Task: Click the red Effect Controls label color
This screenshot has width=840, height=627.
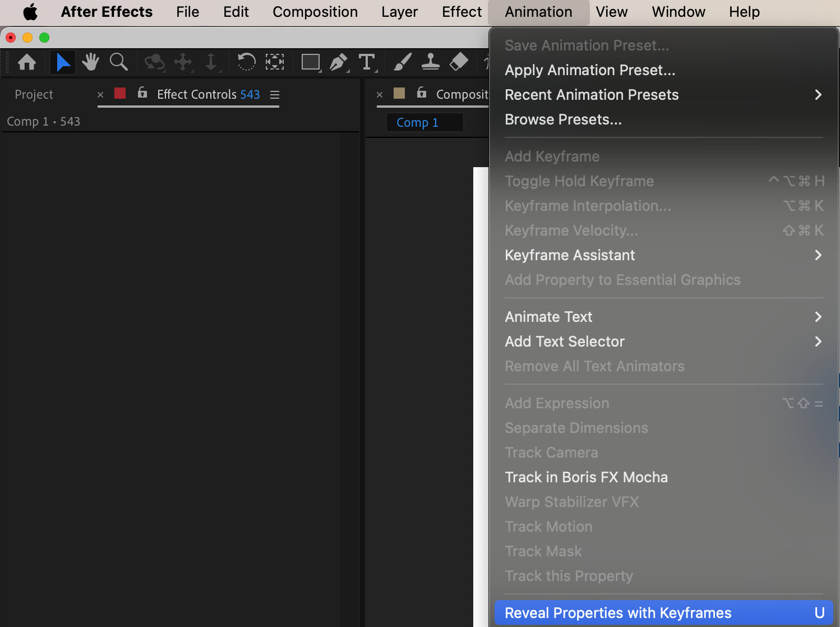Action: click(120, 93)
